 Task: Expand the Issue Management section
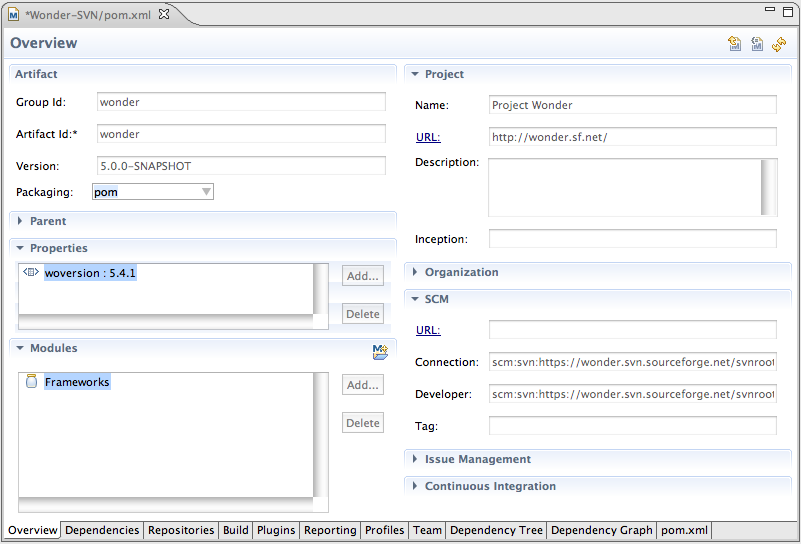415,459
